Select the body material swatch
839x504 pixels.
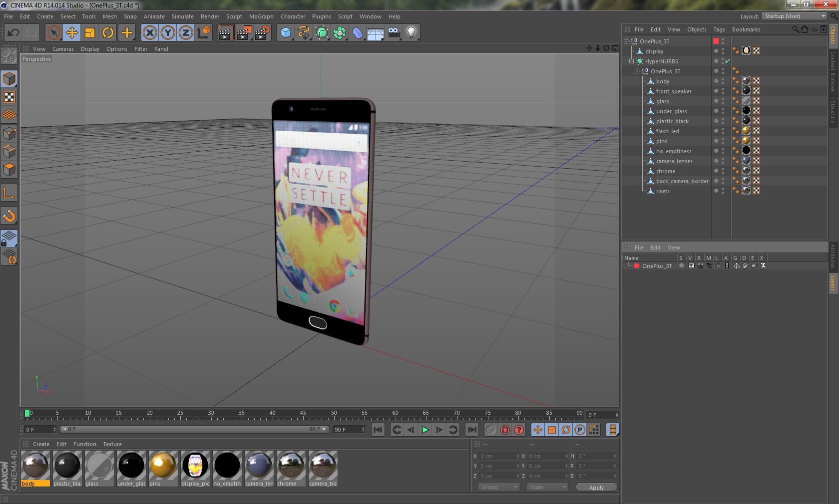[35, 469]
